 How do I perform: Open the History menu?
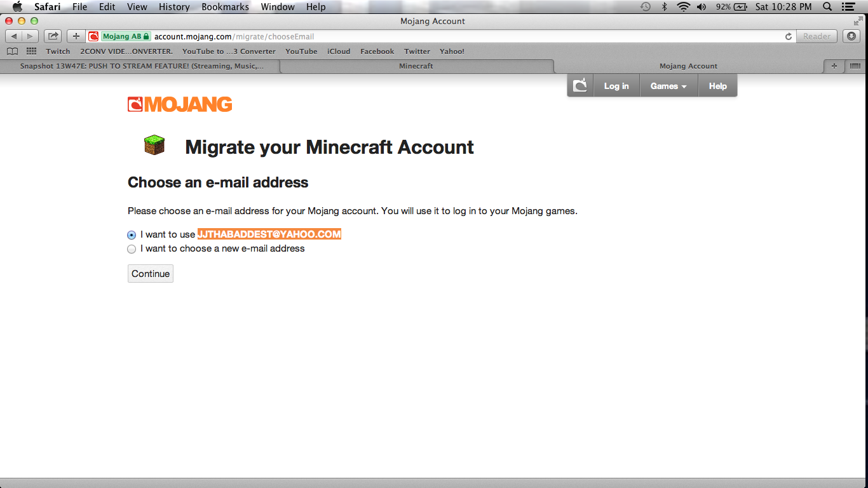pyautogui.click(x=174, y=6)
